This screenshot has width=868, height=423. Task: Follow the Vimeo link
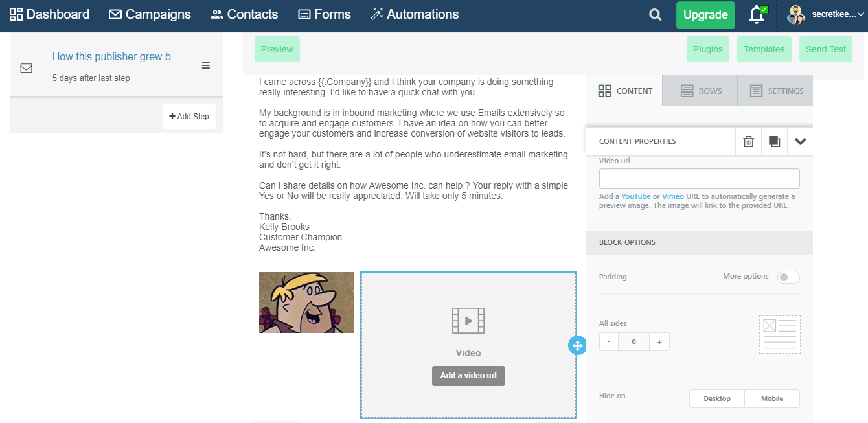point(673,196)
